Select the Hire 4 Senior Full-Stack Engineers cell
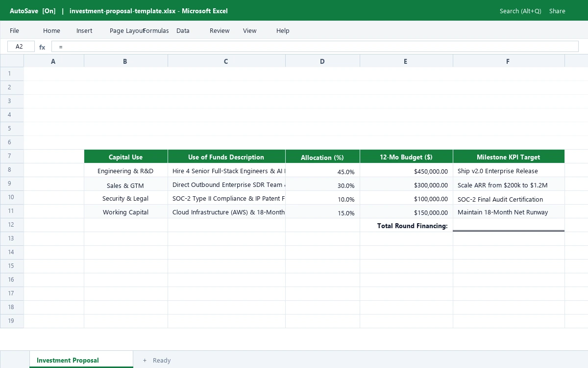Image resolution: width=588 pixels, height=368 pixels. (x=226, y=170)
